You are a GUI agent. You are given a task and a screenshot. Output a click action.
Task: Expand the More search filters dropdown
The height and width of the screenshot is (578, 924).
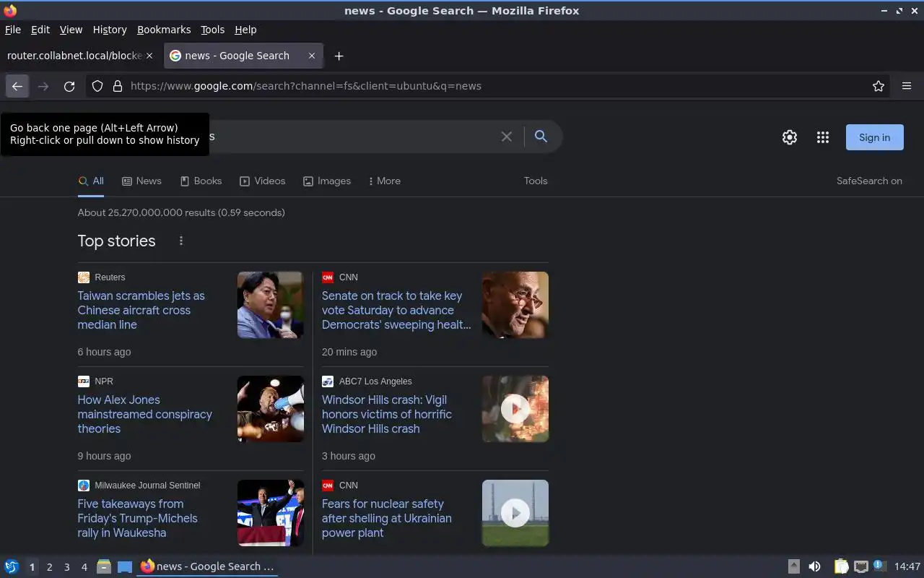[384, 181]
